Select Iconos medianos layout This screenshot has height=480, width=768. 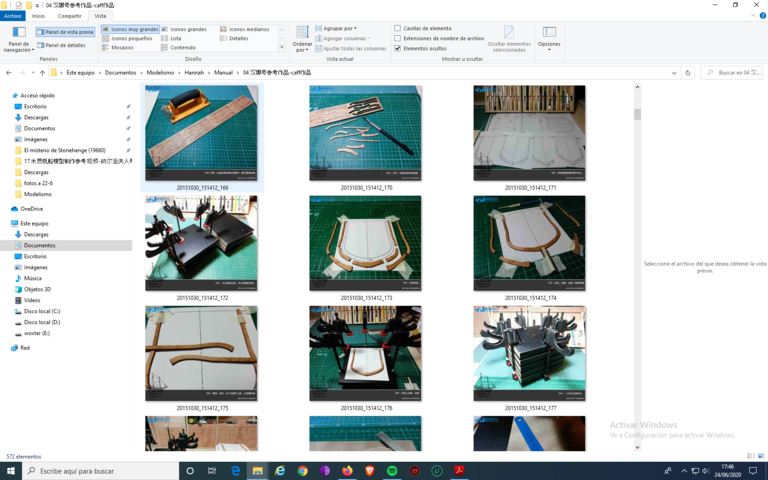click(x=245, y=29)
